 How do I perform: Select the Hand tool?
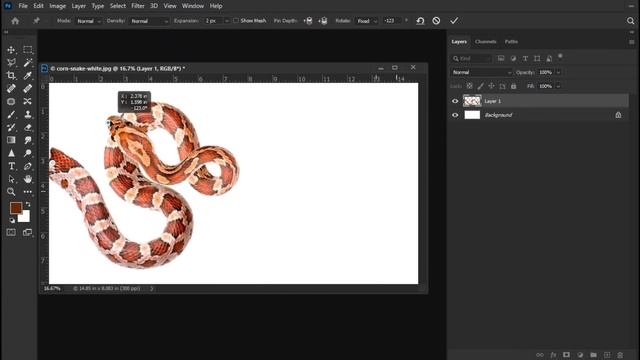(27, 179)
